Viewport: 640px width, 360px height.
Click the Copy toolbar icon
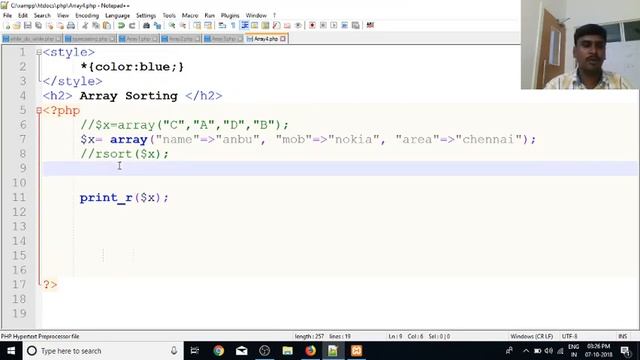(x=96, y=26)
